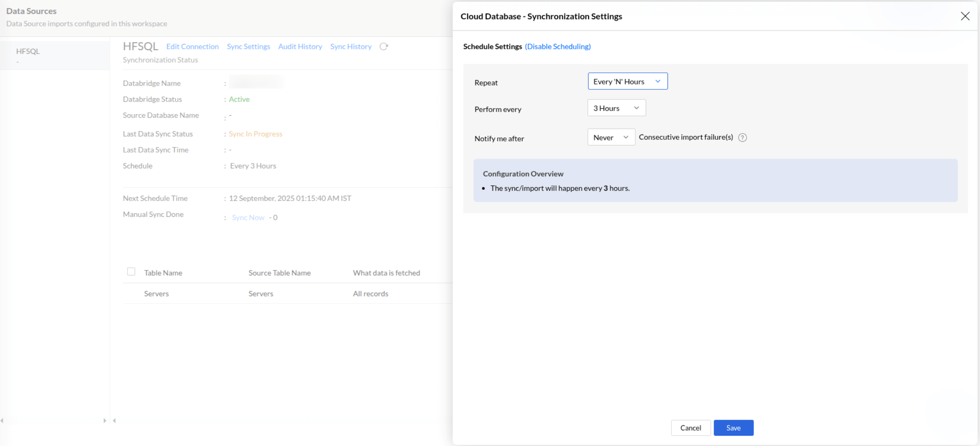
Task: Cancel the synchronization settings changes
Action: click(691, 428)
